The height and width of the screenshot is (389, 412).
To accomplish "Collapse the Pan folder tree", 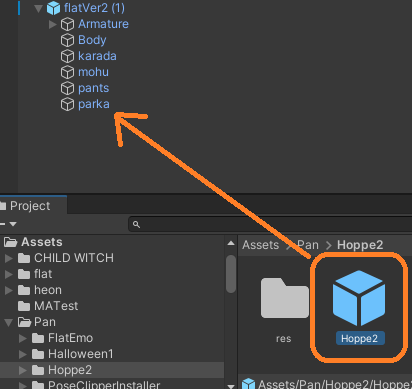I will pos(9,322).
